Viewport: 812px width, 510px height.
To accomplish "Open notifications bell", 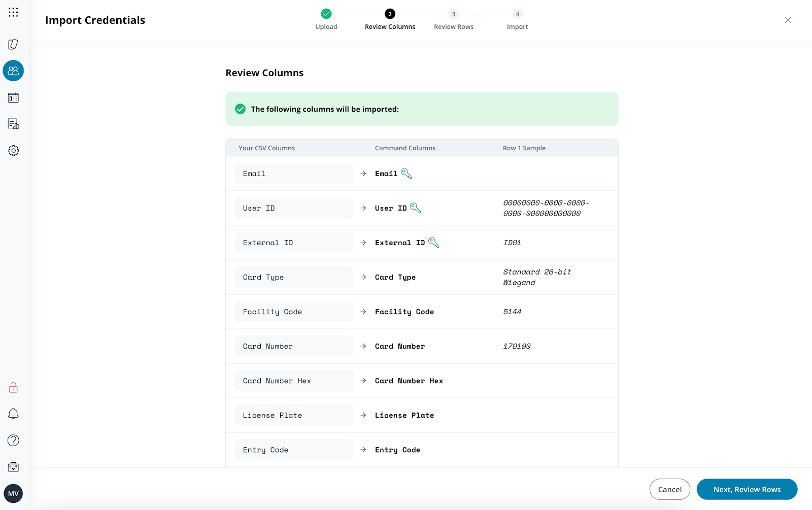I will coord(13,414).
